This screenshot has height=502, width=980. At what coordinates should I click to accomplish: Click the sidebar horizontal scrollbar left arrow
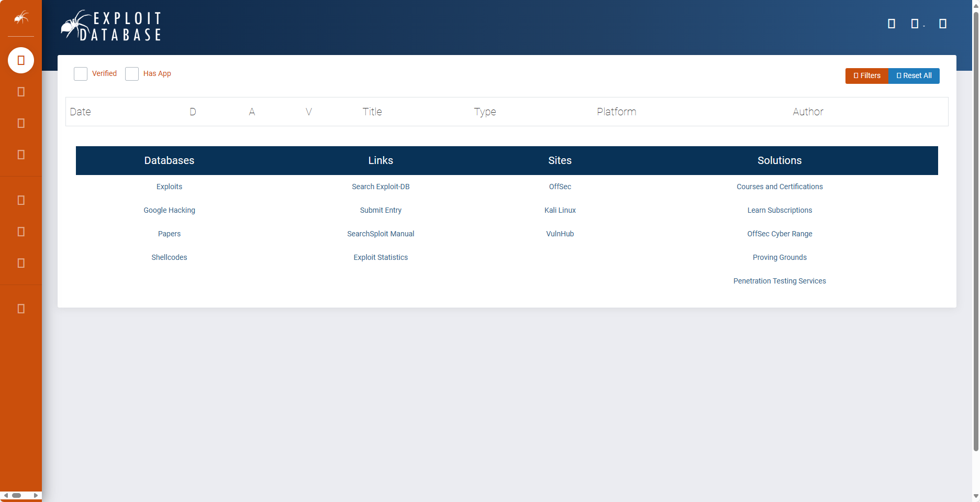point(6,495)
